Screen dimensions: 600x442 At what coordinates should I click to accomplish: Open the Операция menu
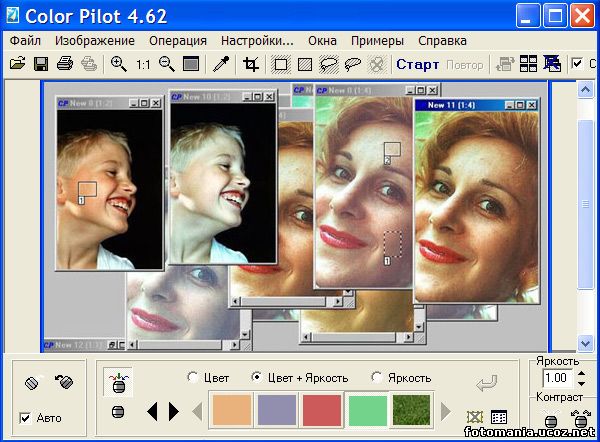[x=178, y=41]
